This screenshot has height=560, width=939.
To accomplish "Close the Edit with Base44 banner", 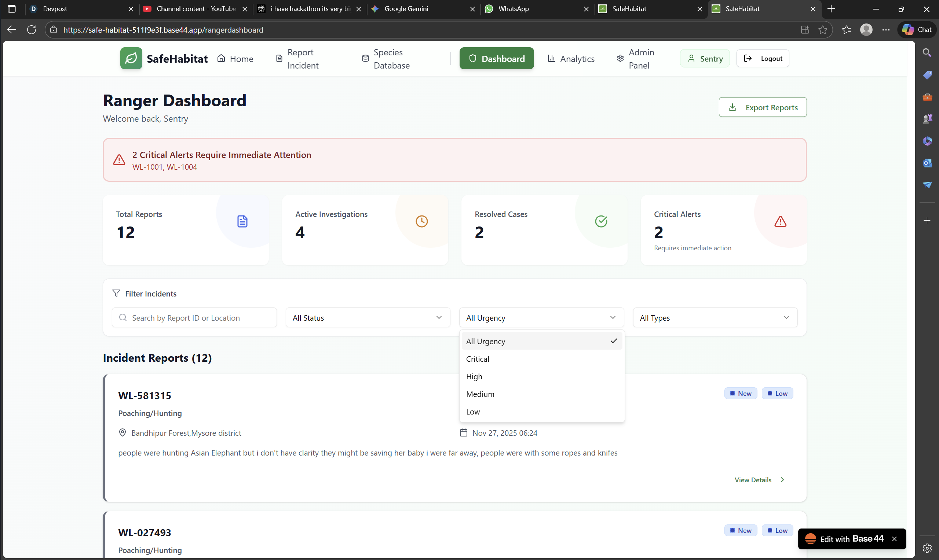I will click(x=894, y=539).
